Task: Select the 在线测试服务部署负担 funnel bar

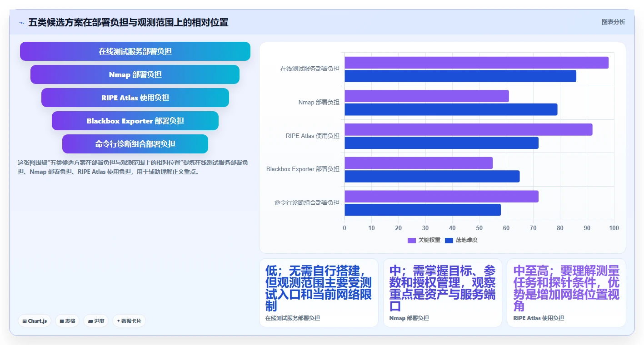Action: click(x=135, y=51)
